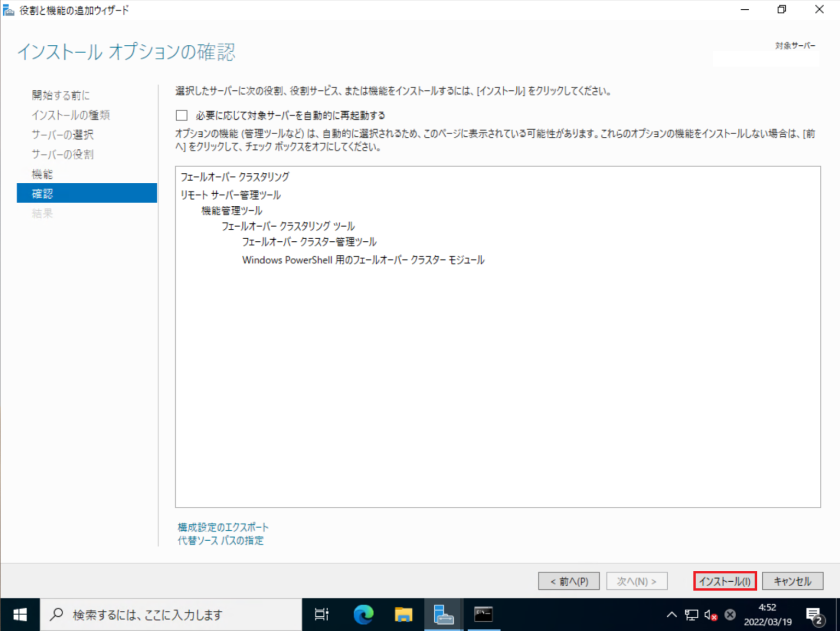Screen dimensions: 840x631
Task: Click the muted volume icon in system tray
Action: (710, 614)
